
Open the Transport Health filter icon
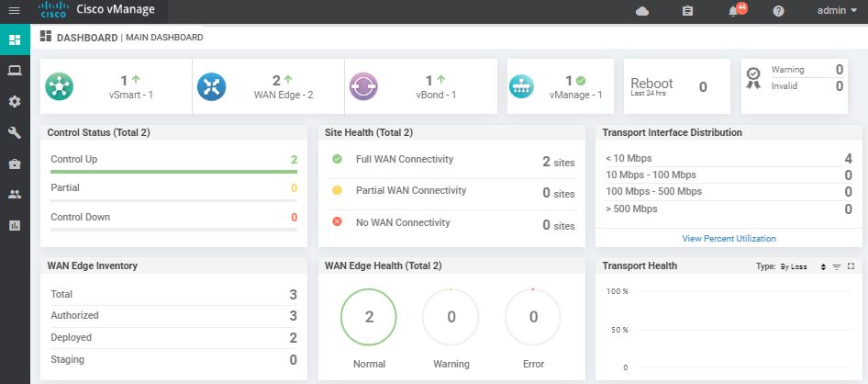click(x=837, y=266)
